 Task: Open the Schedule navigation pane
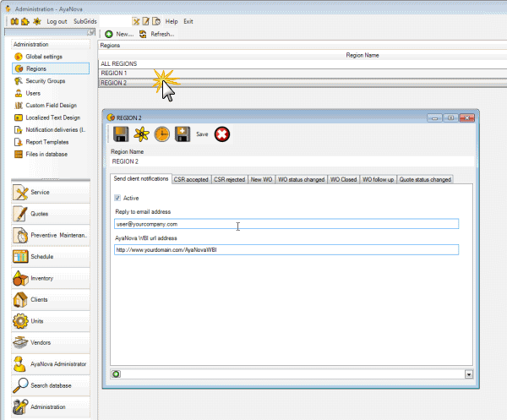[x=51, y=257]
